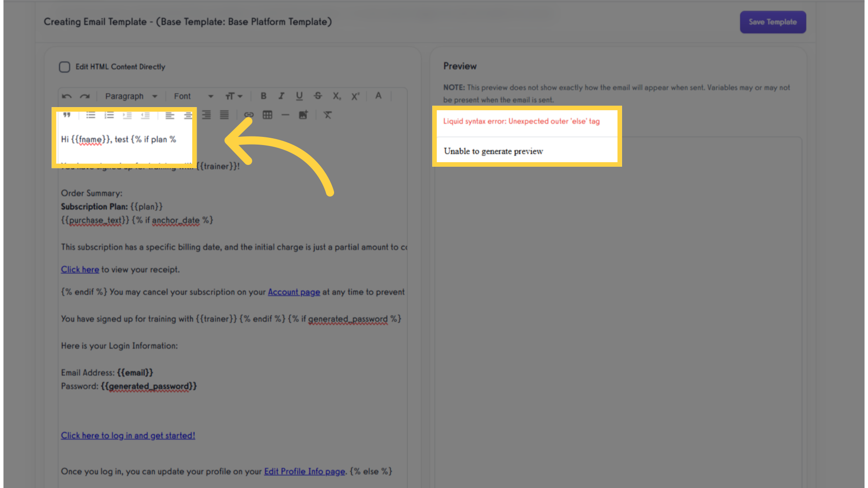Open the font color tool

click(378, 96)
